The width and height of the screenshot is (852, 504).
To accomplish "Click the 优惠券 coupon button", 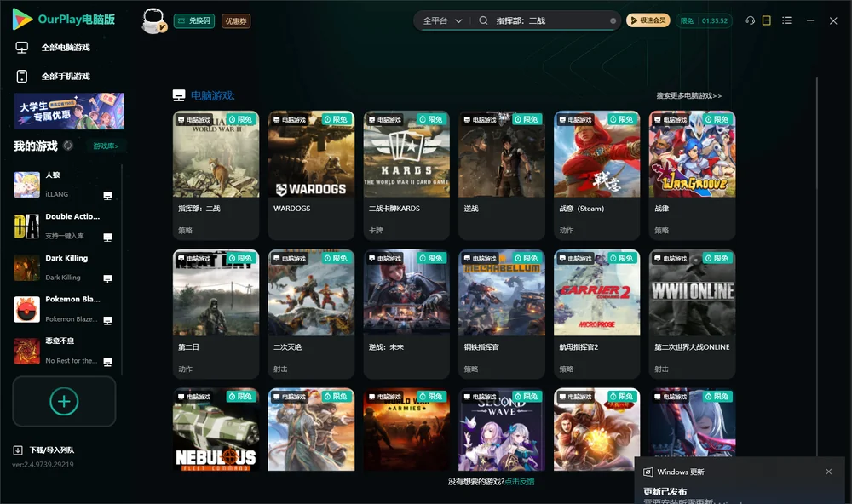I will pos(236,20).
